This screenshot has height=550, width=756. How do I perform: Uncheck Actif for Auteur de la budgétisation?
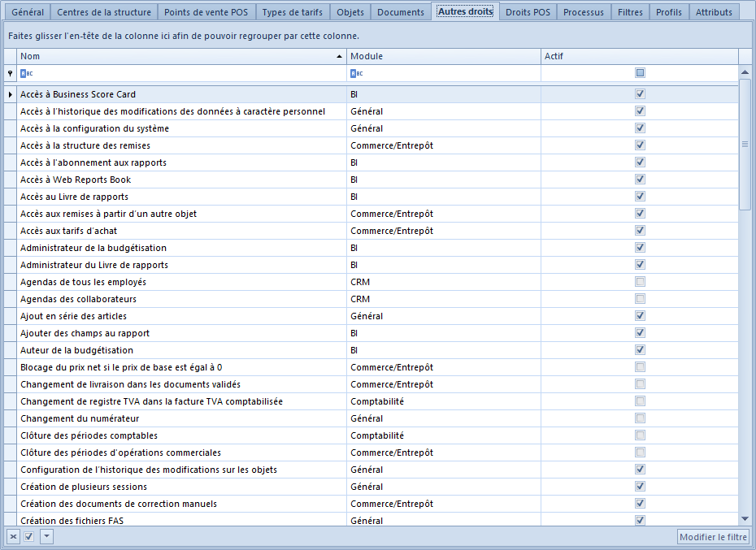click(640, 350)
